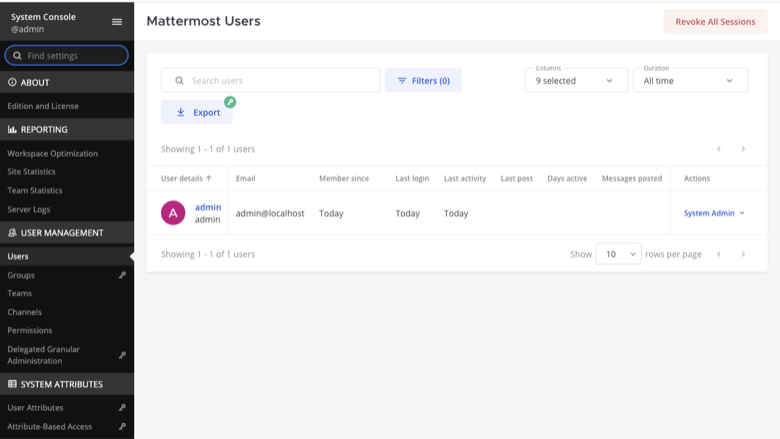Click the Last activity column header

(465, 178)
